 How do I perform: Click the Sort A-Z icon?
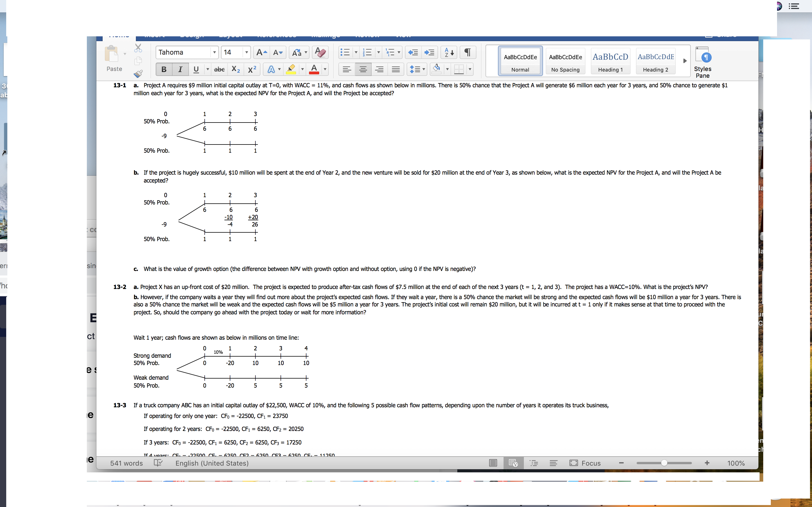coord(449,52)
